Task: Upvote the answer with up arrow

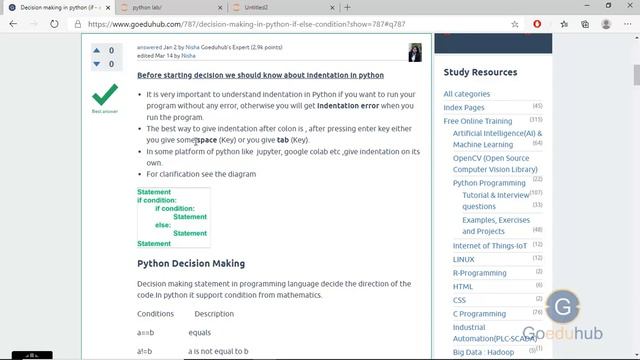Action: 97,50
